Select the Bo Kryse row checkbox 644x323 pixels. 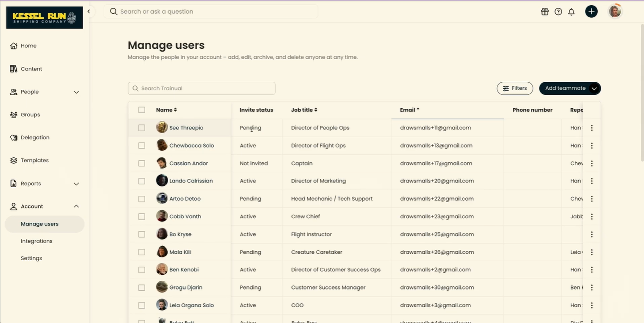pyautogui.click(x=142, y=234)
